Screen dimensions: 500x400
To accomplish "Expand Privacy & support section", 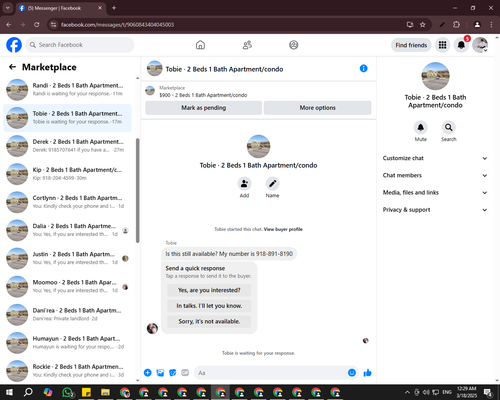I will [x=435, y=210].
